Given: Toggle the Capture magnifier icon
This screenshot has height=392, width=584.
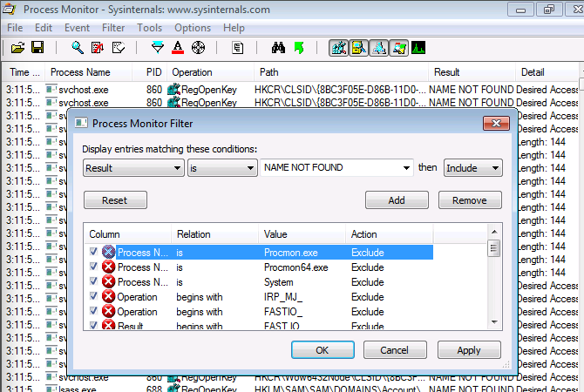Looking at the screenshot, I should 78,48.
